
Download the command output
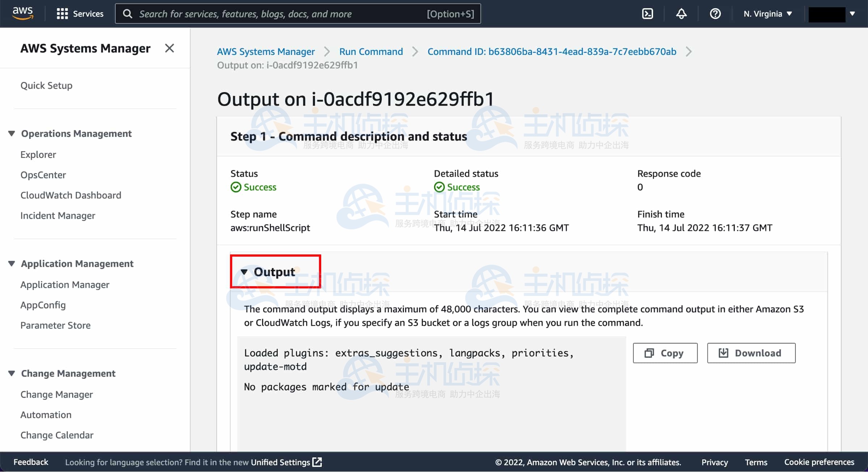751,353
